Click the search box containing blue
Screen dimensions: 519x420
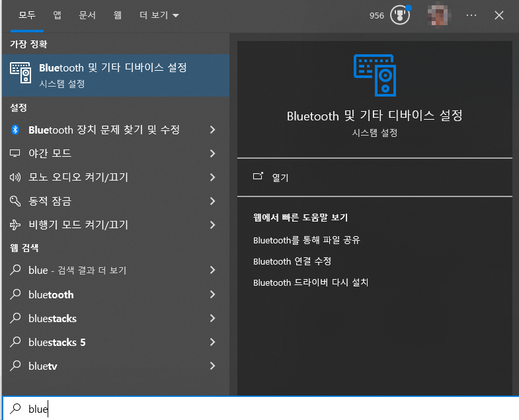(x=261, y=409)
